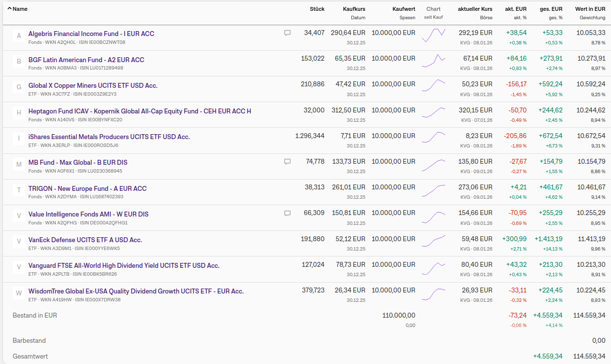Viewport: 611px width, 364px height.
Task: Open the comment bubble for Value Intelligence Fonds
Action: (x=287, y=214)
